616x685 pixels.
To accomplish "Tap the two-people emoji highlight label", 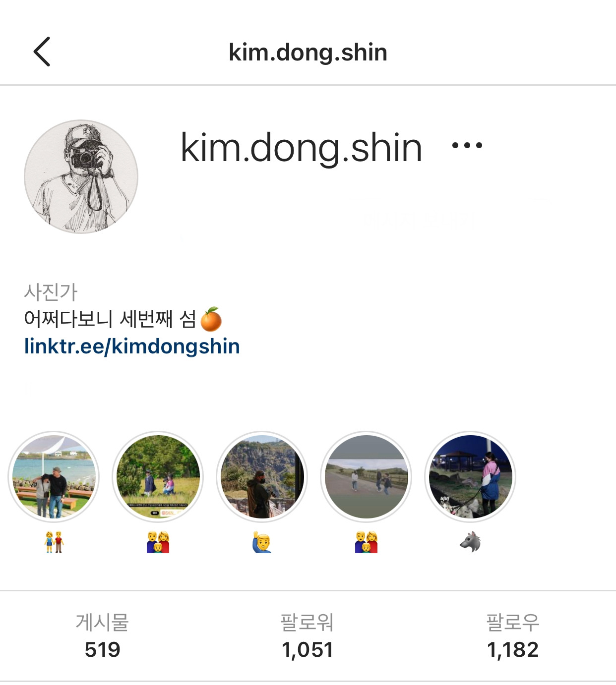I will [x=54, y=542].
